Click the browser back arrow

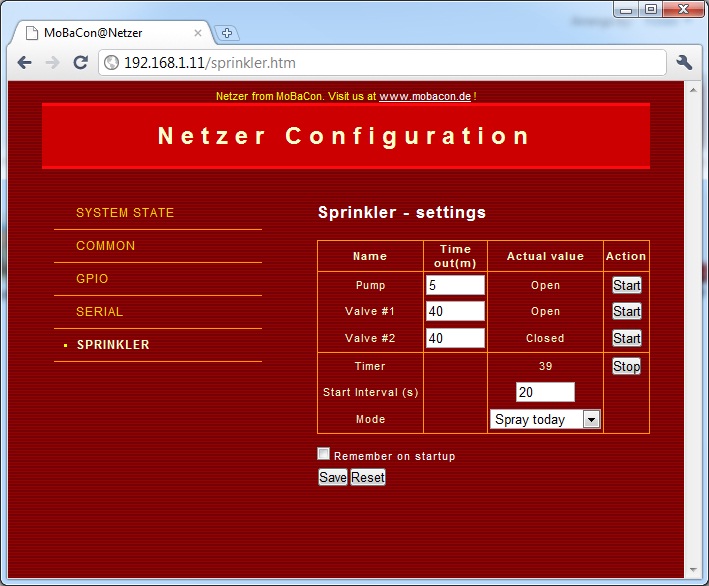coord(25,62)
